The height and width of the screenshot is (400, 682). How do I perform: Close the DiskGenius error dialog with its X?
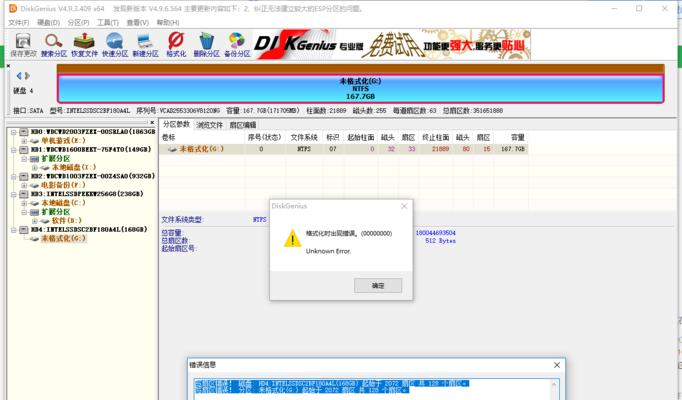[404, 206]
